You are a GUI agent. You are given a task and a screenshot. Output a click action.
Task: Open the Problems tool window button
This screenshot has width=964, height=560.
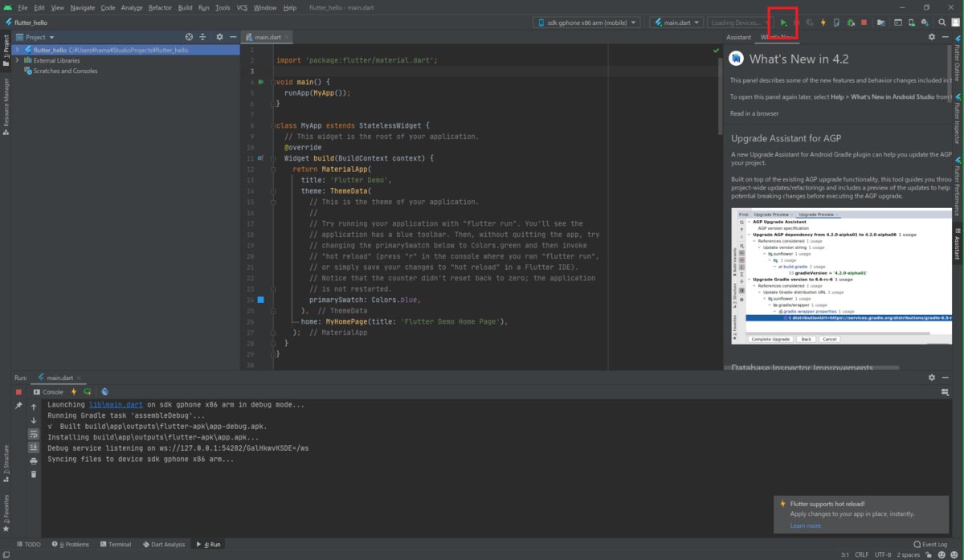click(x=72, y=544)
